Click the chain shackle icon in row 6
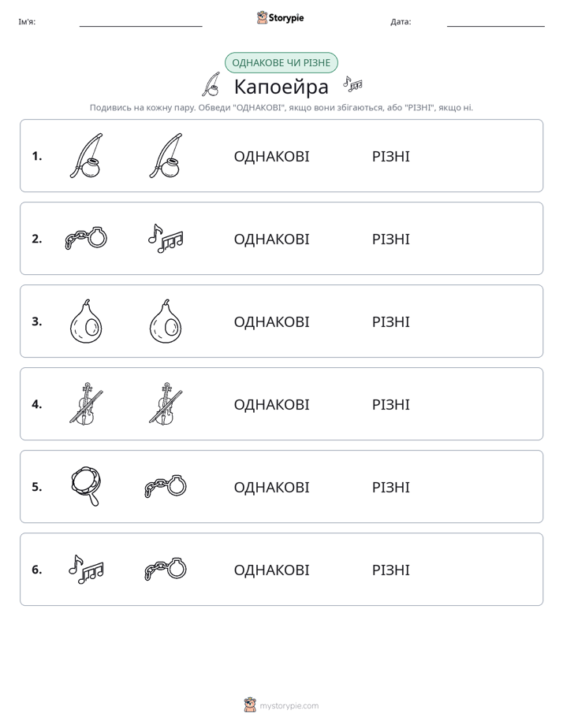563x728 pixels. point(166,569)
